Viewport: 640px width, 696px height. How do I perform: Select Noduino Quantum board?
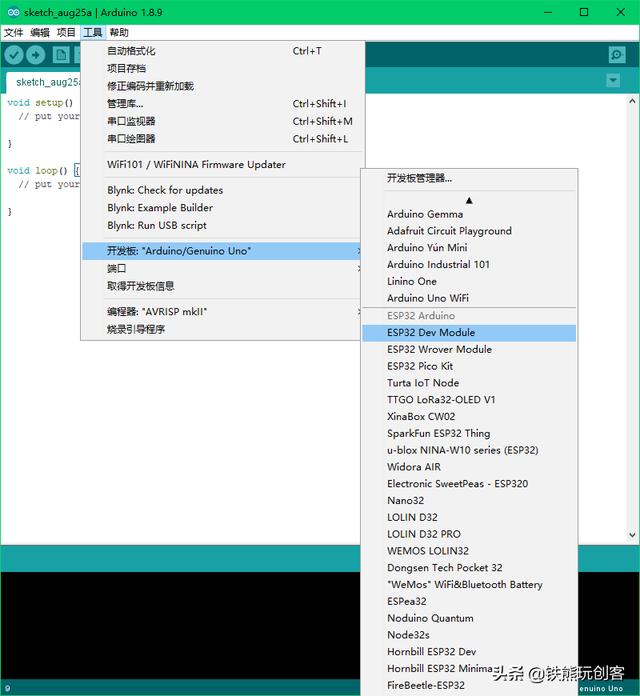(x=469, y=618)
